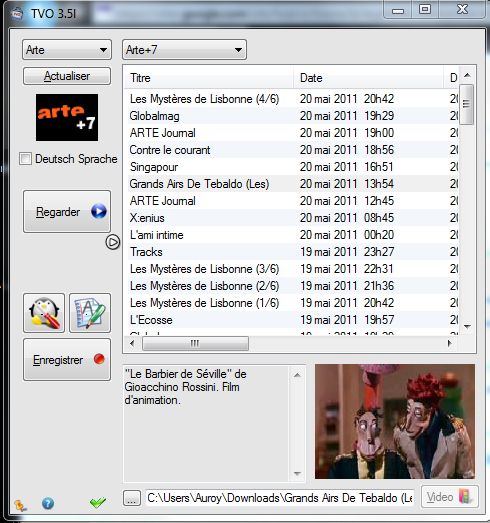Start playback with the Regarder button

tap(67, 211)
